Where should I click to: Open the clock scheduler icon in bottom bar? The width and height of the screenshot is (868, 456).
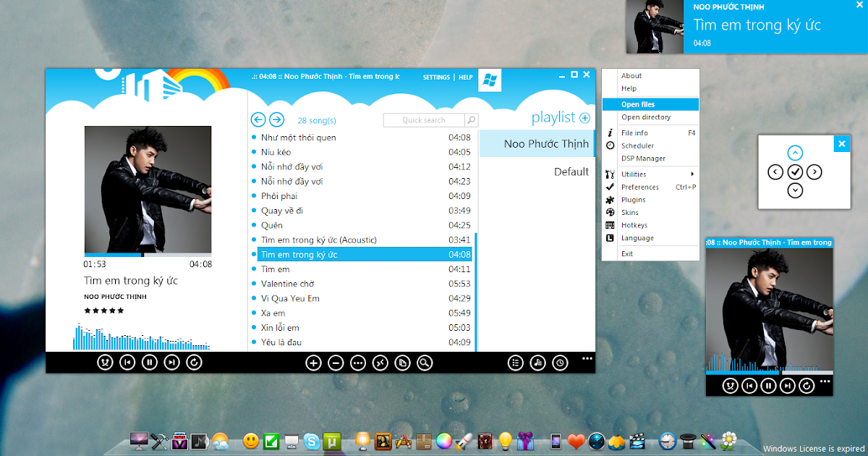pyautogui.click(x=560, y=363)
